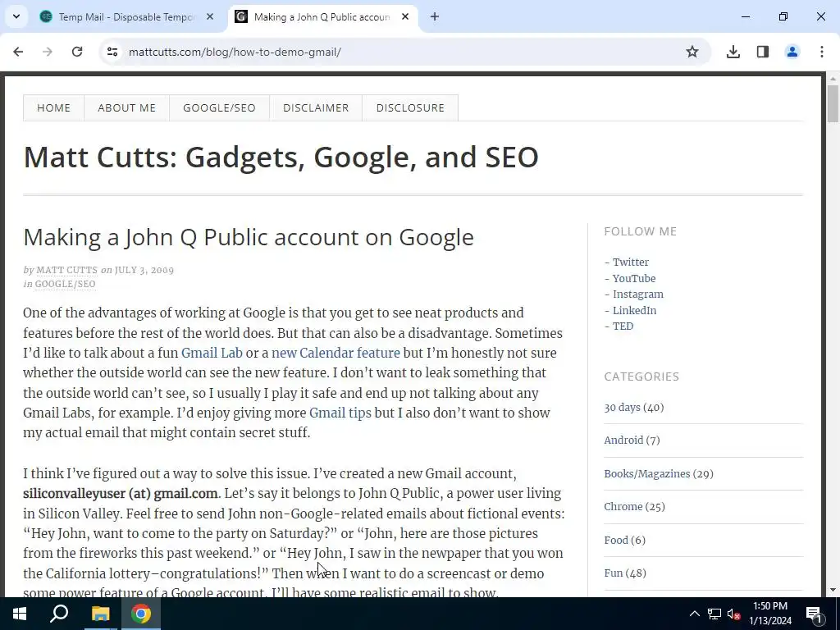The image size is (840, 630).
Task: Click the muted volume tray icon
Action: pos(733,614)
